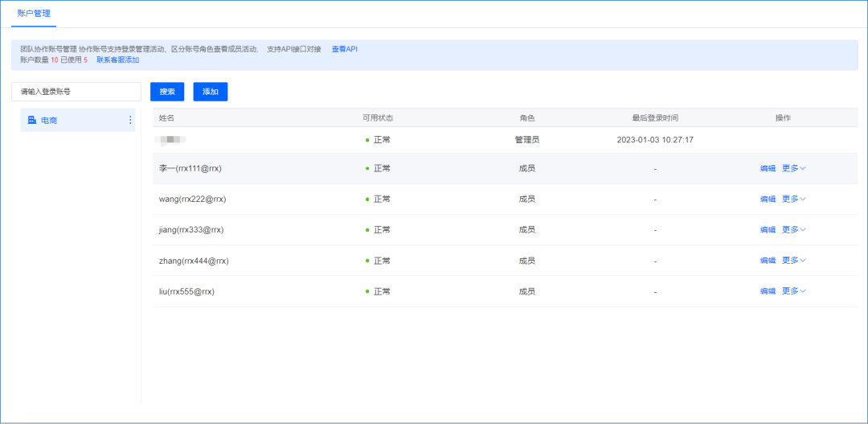Click the name jiang(rrx333@rrx)
868x424 pixels.
click(191, 229)
